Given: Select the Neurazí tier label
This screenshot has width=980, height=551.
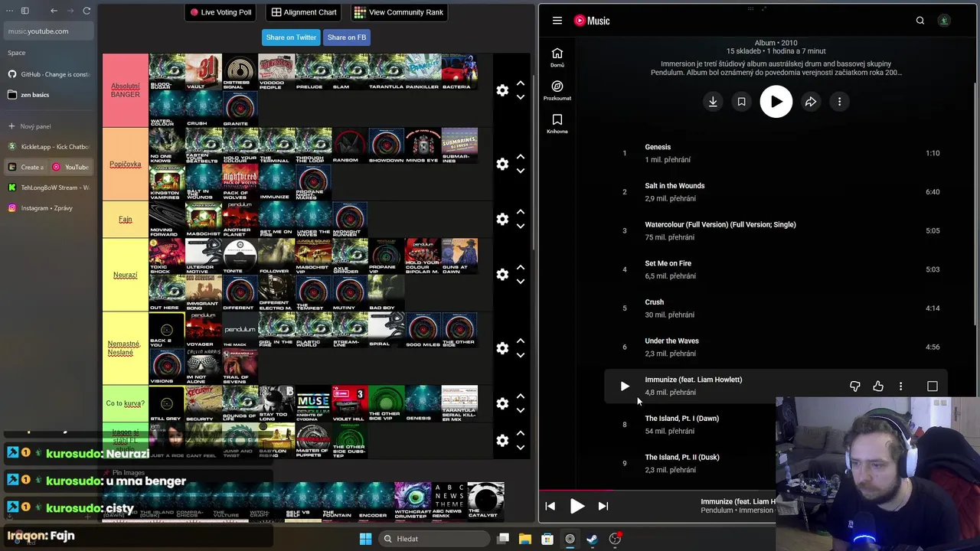Looking at the screenshot, I should 126,274.
